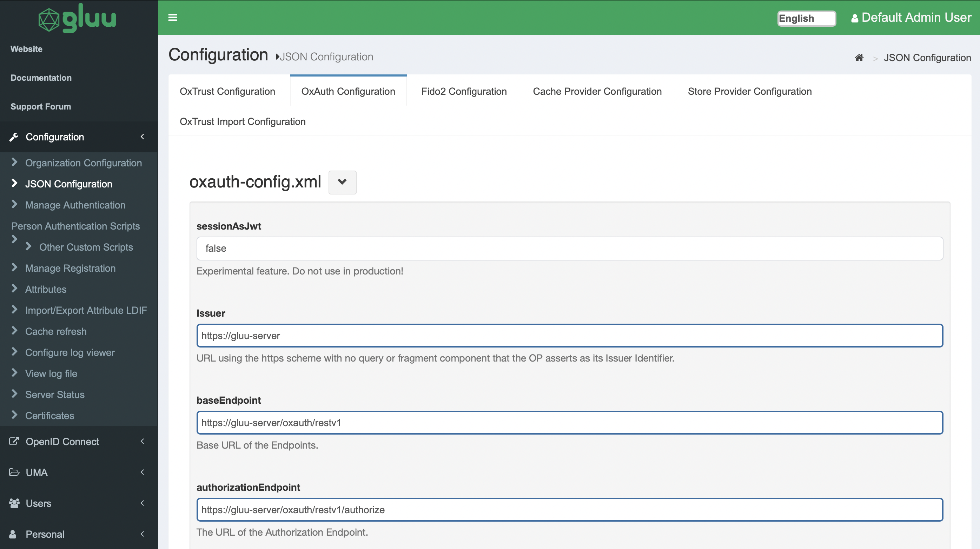Collapse the Configuration sidebar menu chevron
Screen dimensions: 980x549
142,137
